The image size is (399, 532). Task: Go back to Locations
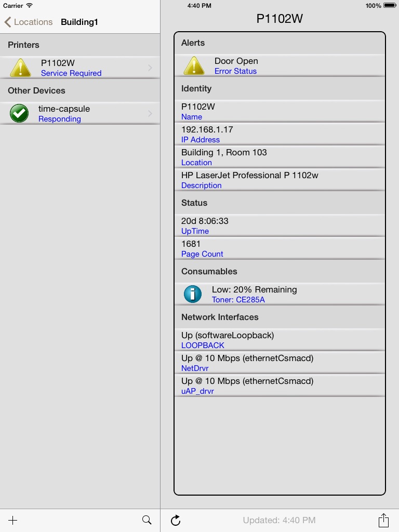point(29,22)
